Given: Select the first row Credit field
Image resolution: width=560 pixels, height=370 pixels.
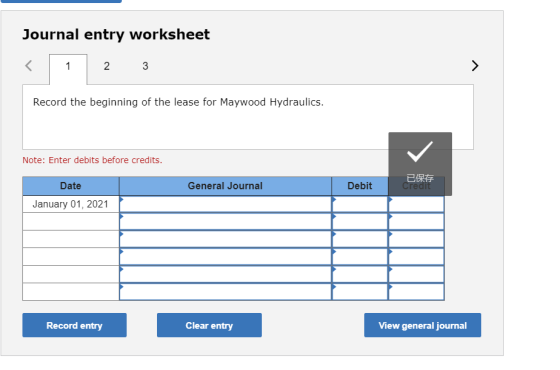Looking at the screenshot, I should pyautogui.click(x=416, y=204).
